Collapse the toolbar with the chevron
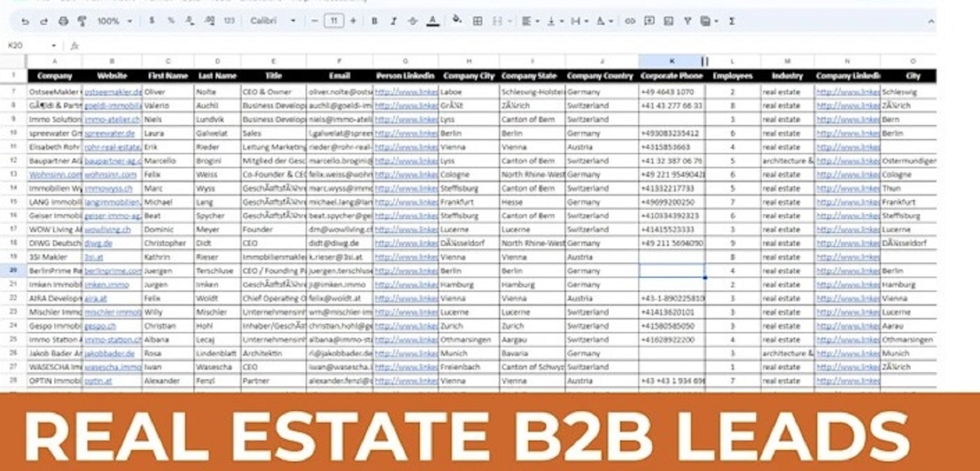The height and width of the screenshot is (471, 980). pyautogui.click(x=931, y=21)
